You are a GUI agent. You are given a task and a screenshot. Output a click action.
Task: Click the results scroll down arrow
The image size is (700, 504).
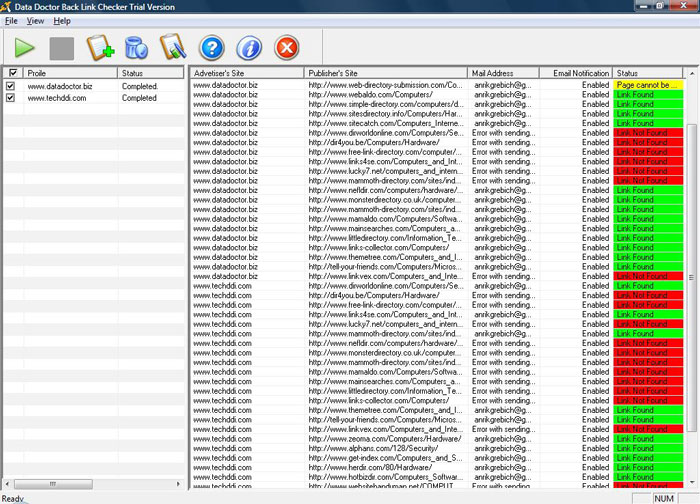(x=692, y=482)
